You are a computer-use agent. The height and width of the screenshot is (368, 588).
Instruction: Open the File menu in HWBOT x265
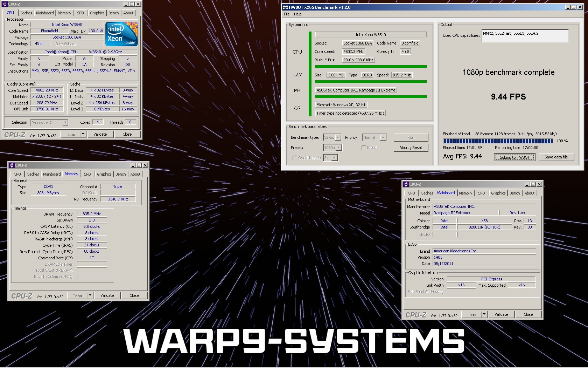(287, 14)
